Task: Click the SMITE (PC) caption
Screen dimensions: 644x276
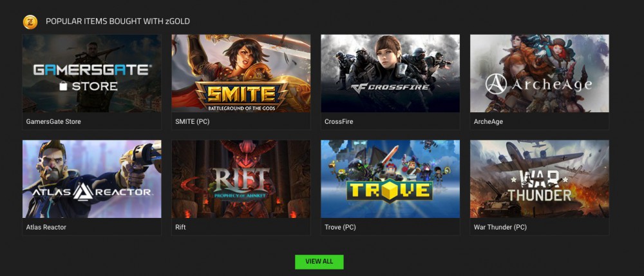Action: pos(192,122)
